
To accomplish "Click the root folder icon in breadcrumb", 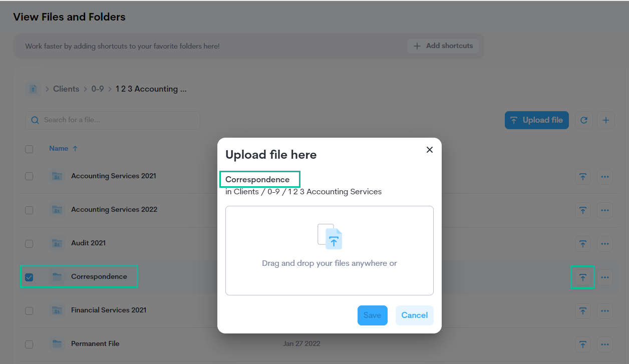I will (x=33, y=89).
